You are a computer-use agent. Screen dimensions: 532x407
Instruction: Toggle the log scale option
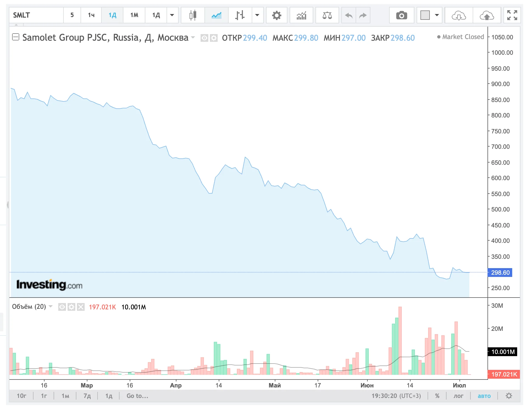(x=458, y=396)
